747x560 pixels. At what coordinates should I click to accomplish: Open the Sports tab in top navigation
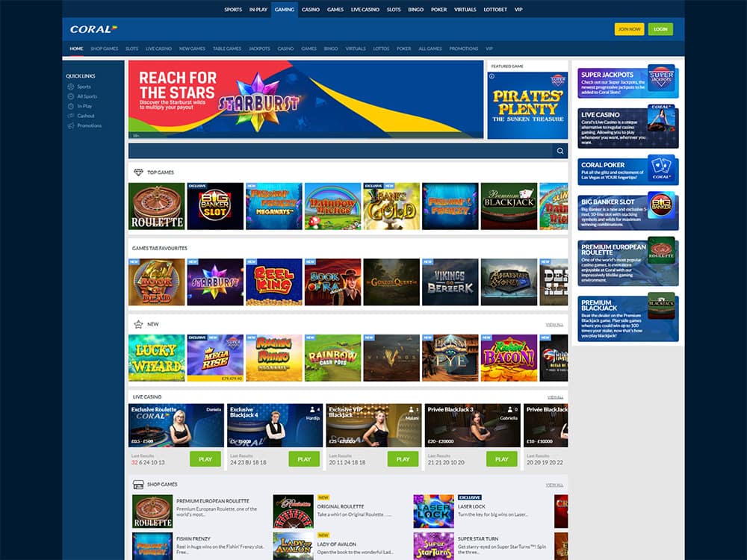(x=233, y=10)
